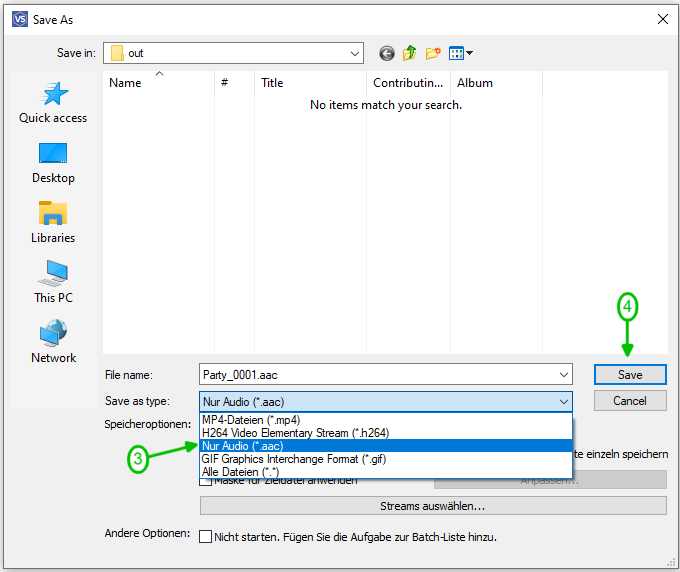680x572 pixels.
Task: Select 'GIF Graphics Interchange Format (*.gif)' option
Action: pyautogui.click(x=295, y=459)
